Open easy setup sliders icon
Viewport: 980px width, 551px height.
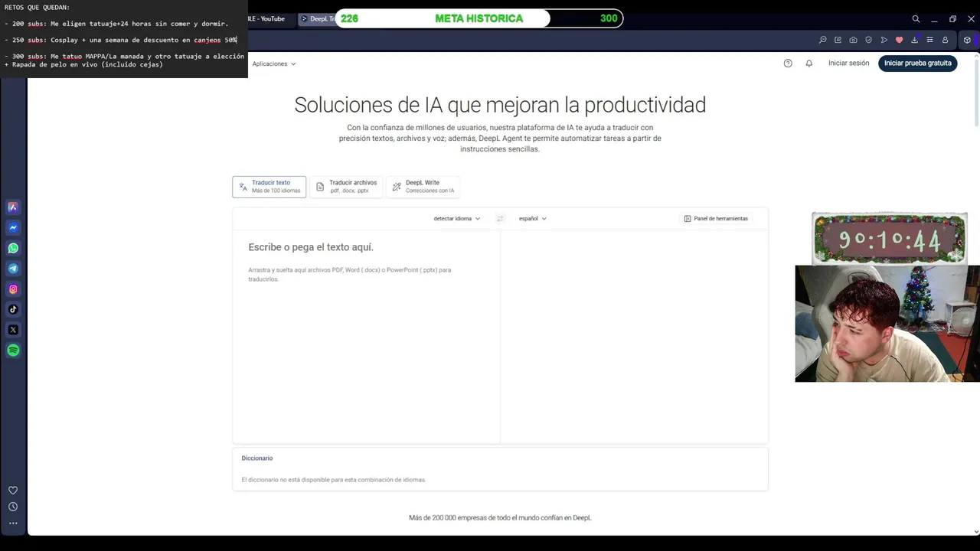pyautogui.click(x=929, y=40)
